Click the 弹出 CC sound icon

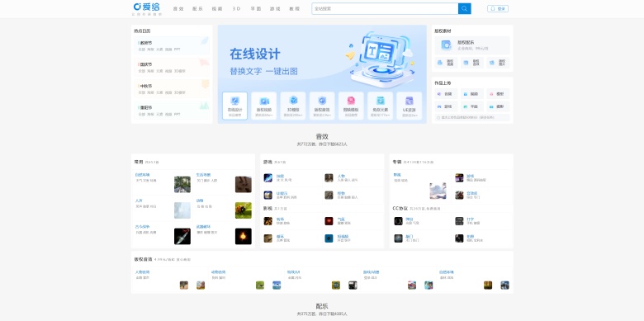399,221
